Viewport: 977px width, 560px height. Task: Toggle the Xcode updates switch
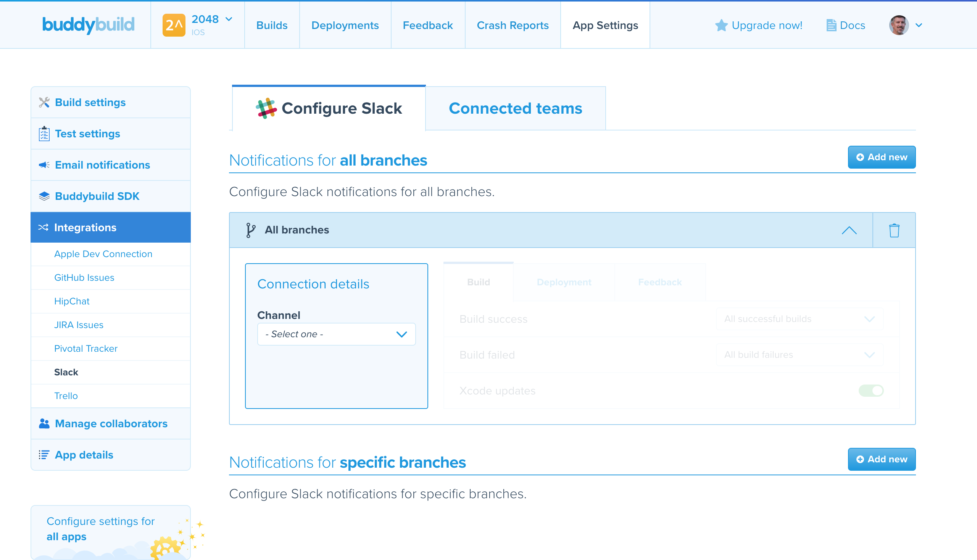pyautogui.click(x=871, y=391)
